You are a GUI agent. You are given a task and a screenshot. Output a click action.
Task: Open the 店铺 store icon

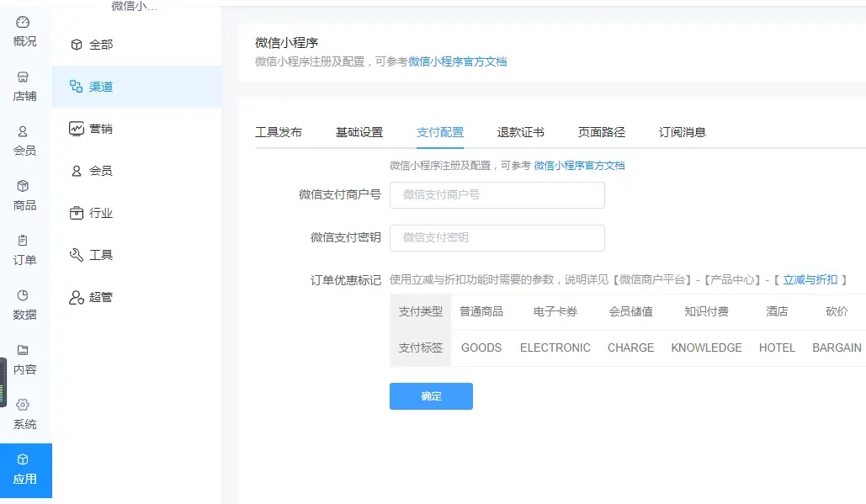[x=23, y=77]
